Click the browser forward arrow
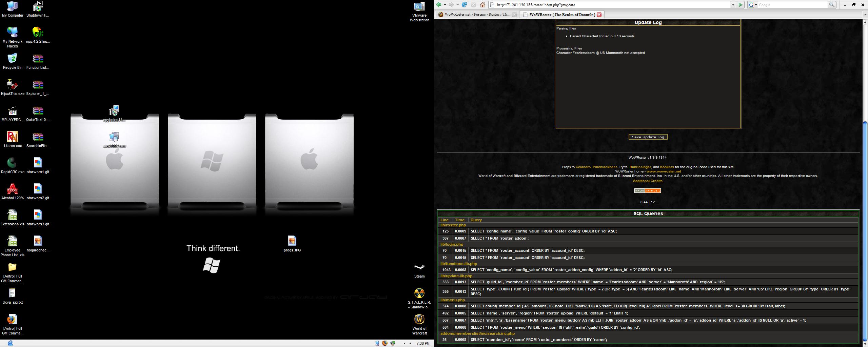Image resolution: width=868 pixels, height=347 pixels. 451,5
